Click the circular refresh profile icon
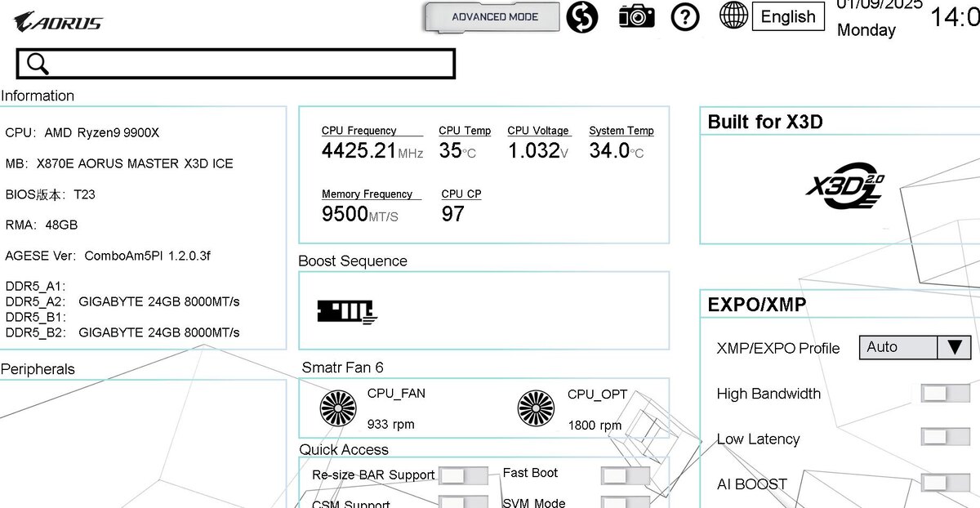The height and width of the screenshot is (508, 980). pyautogui.click(x=583, y=16)
